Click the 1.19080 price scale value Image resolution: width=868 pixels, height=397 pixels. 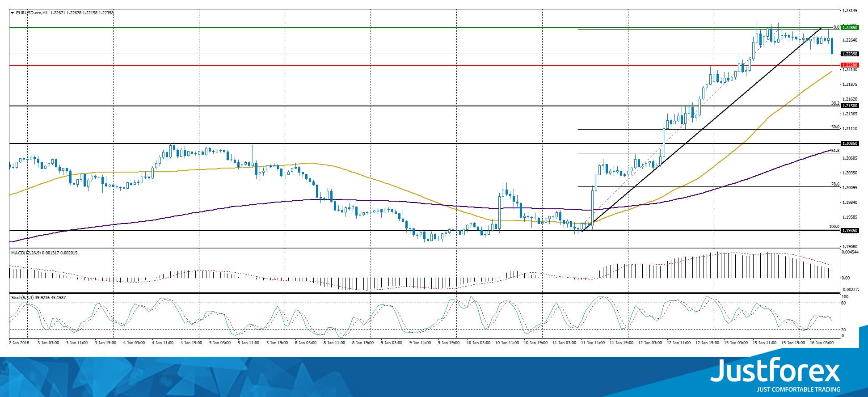click(x=850, y=246)
